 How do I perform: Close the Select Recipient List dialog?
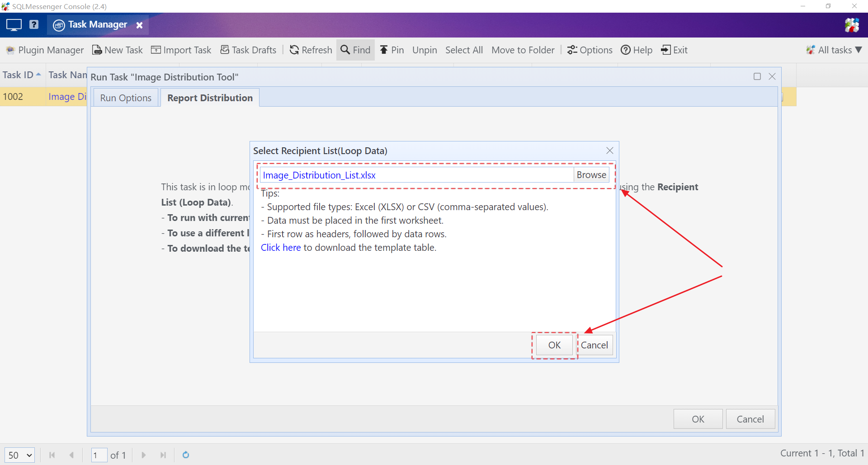click(609, 150)
